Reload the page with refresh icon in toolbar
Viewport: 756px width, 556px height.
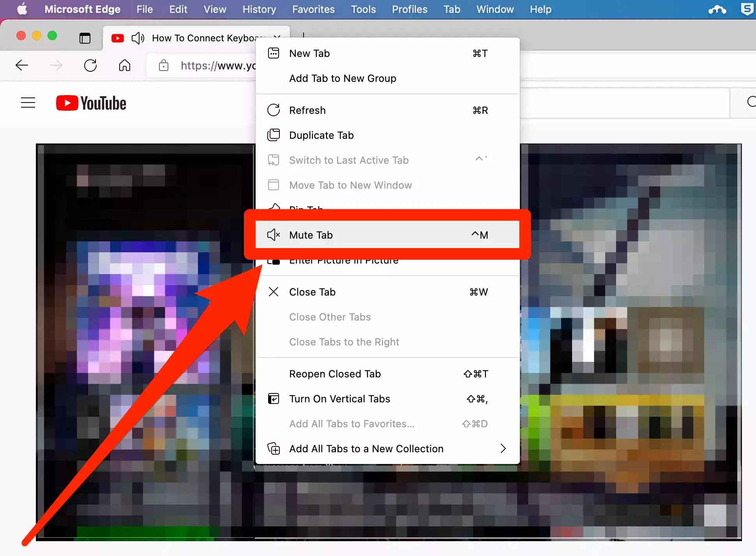coord(90,65)
